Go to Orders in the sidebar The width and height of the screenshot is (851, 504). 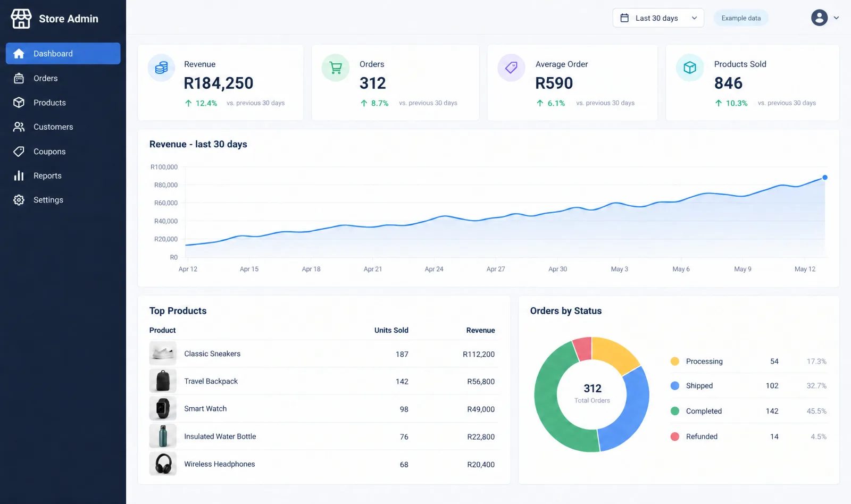tap(63, 78)
